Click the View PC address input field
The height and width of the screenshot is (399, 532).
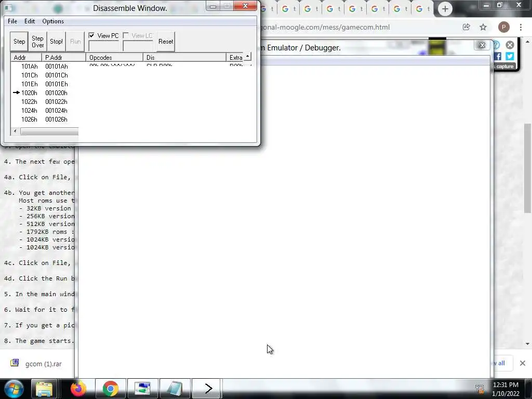pyautogui.click(x=104, y=46)
